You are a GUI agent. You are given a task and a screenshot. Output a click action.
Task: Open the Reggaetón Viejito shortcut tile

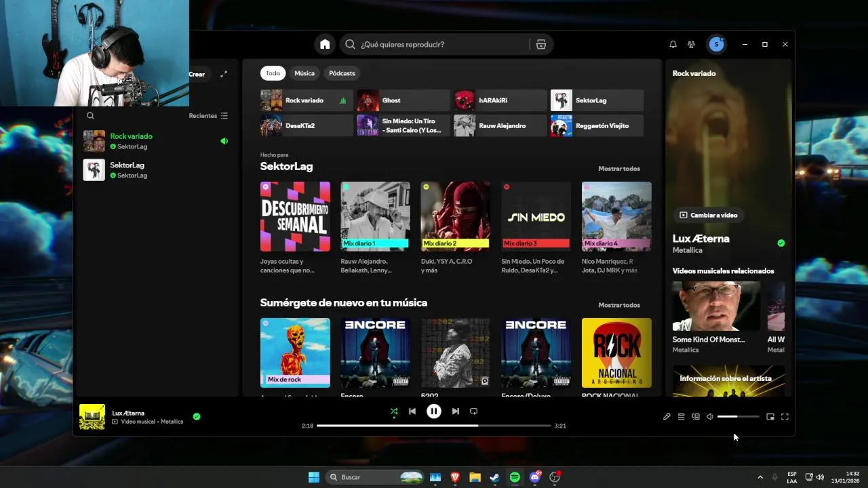[597, 125]
